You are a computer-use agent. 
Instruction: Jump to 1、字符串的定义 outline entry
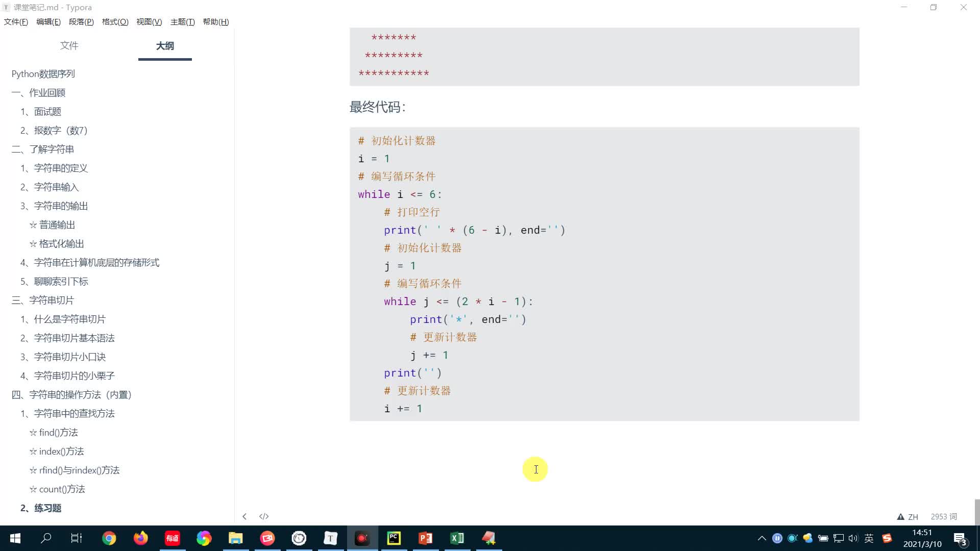(x=54, y=168)
